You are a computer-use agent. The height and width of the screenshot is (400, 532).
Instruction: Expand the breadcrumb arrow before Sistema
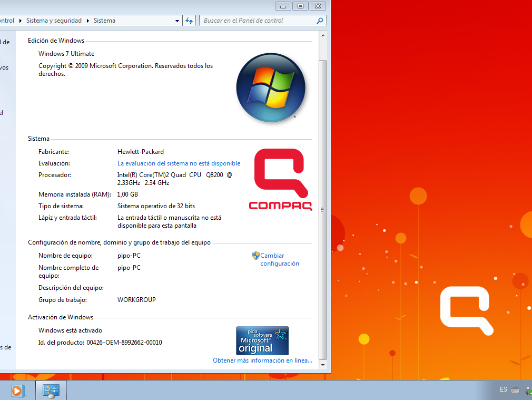[87, 21]
